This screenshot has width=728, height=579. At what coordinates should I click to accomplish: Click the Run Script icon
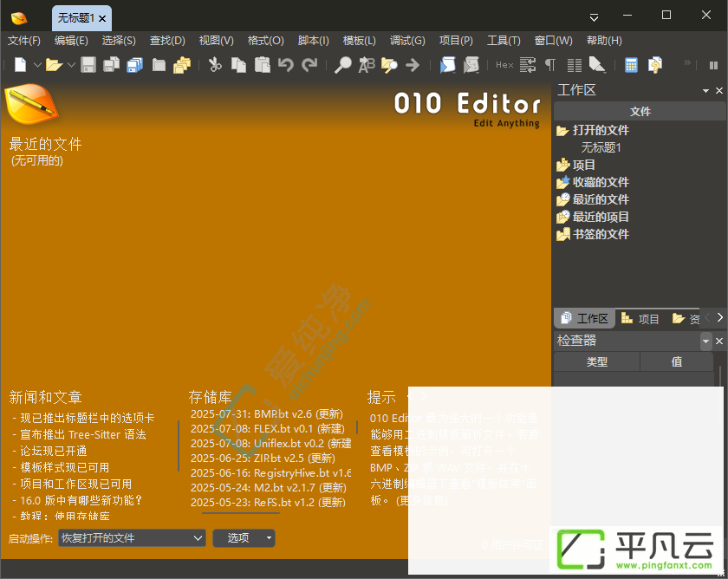tap(447, 65)
